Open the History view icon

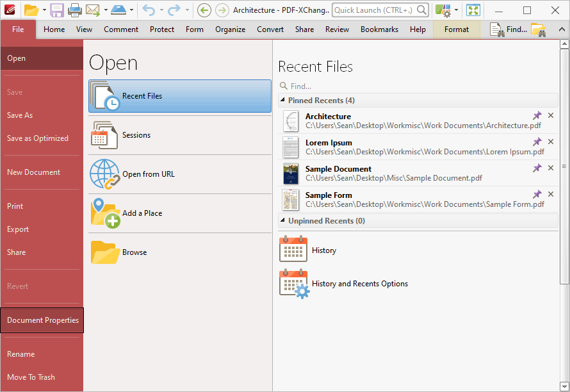293,249
